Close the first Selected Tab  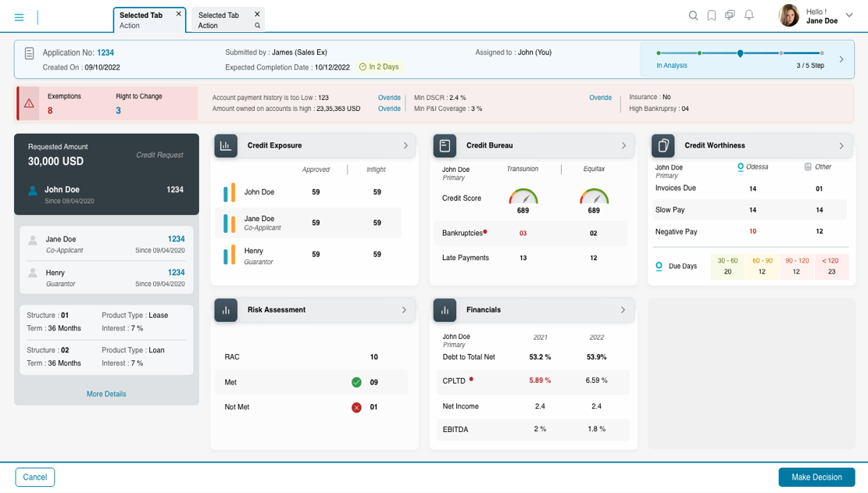coord(179,14)
